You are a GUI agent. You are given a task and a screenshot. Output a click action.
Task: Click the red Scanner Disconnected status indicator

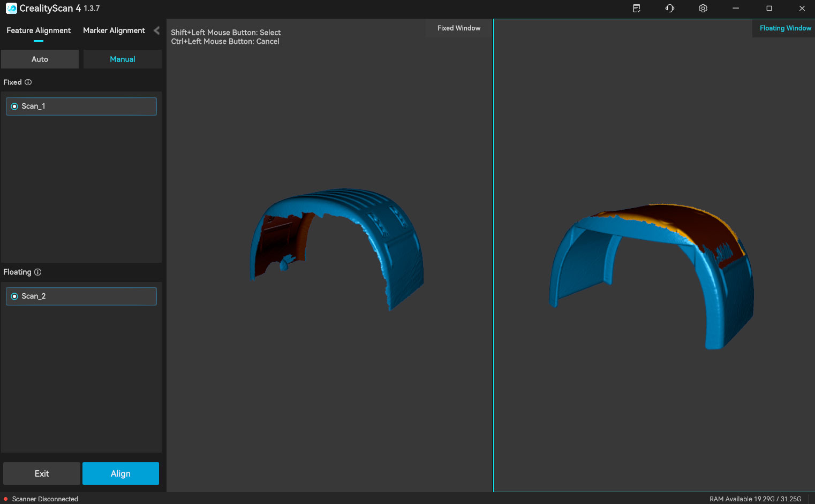6,499
